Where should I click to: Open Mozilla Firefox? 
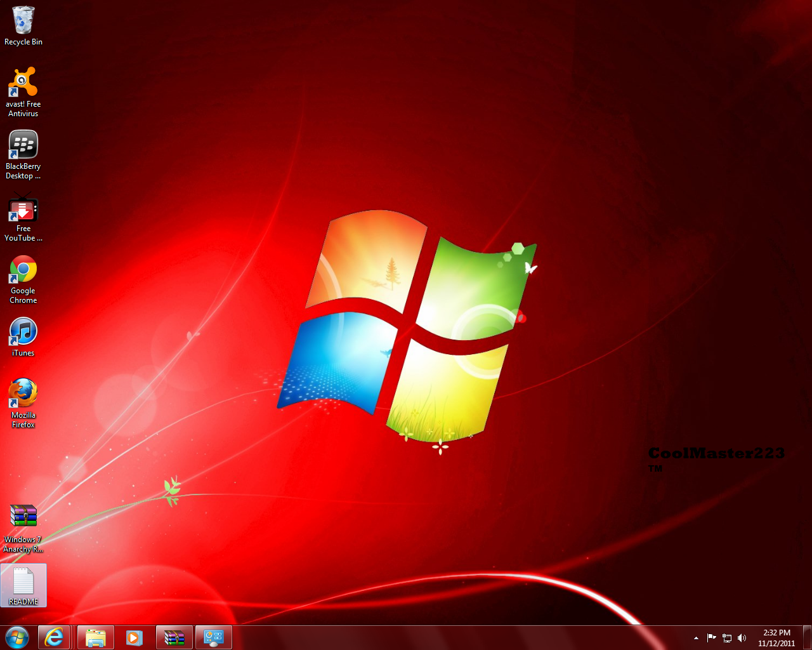click(23, 394)
